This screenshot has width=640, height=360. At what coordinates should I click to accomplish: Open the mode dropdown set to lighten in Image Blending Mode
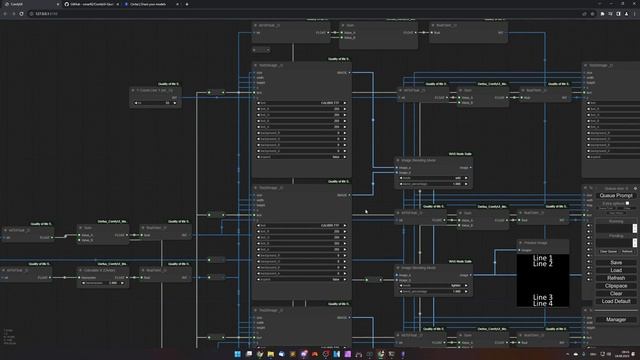click(433, 285)
